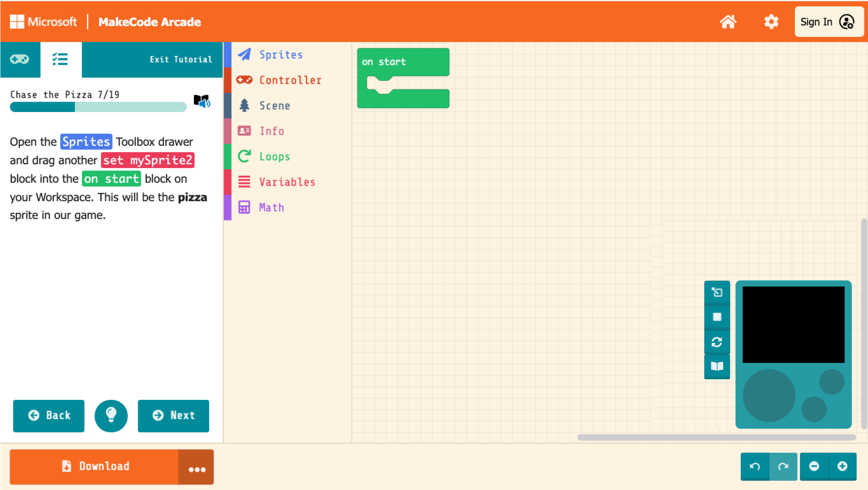The height and width of the screenshot is (490, 868).
Task: Click the set mySprite2 label in instructions
Action: [148, 160]
